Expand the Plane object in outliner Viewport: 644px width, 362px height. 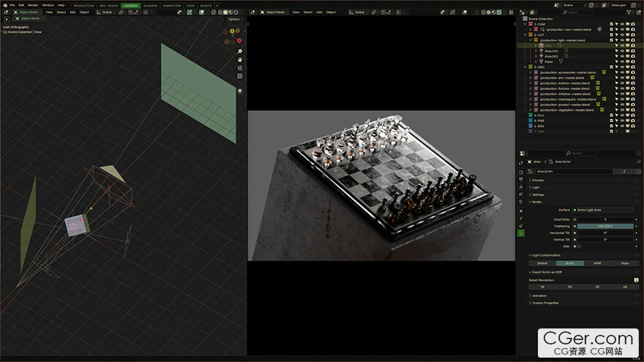[x=536, y=61]
